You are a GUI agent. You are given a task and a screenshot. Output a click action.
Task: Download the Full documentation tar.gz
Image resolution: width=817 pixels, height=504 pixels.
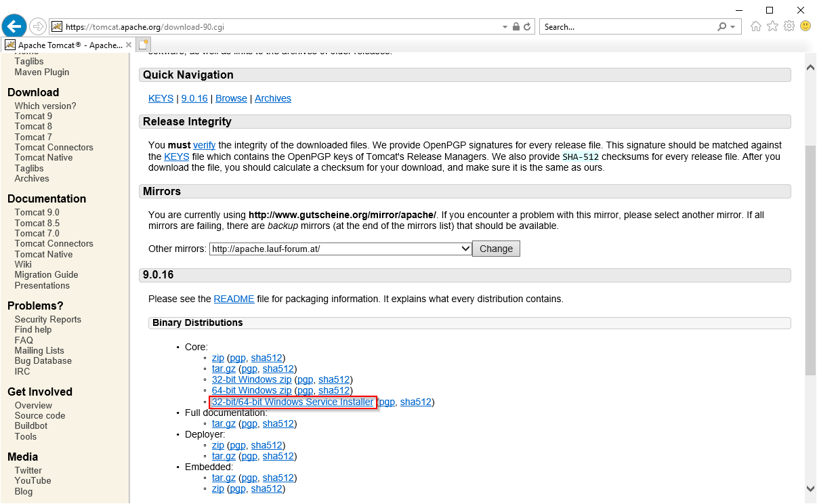[x=224, y=423]
